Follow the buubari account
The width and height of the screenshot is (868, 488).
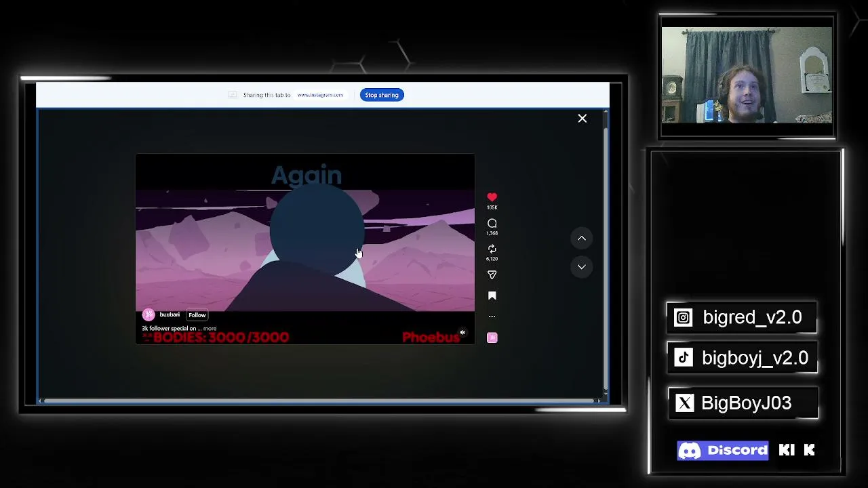[197, 315]
